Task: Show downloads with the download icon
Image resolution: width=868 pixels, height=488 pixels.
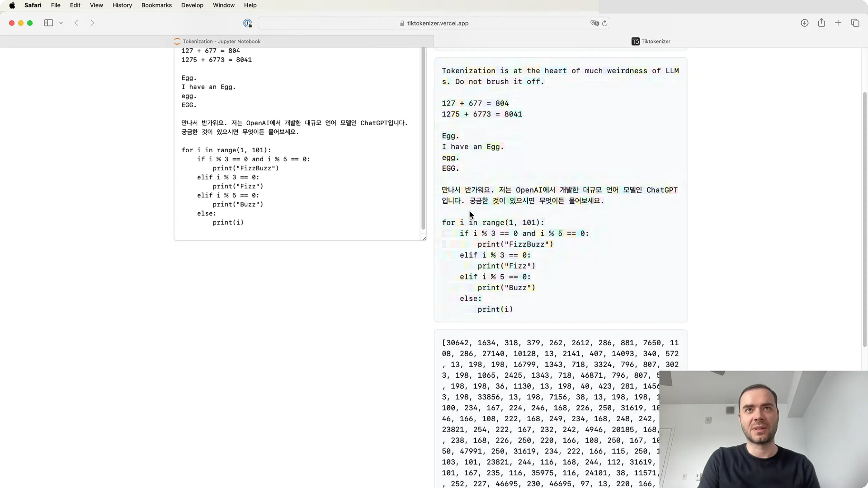Action: pyautogui.click(x=805, y=23)
